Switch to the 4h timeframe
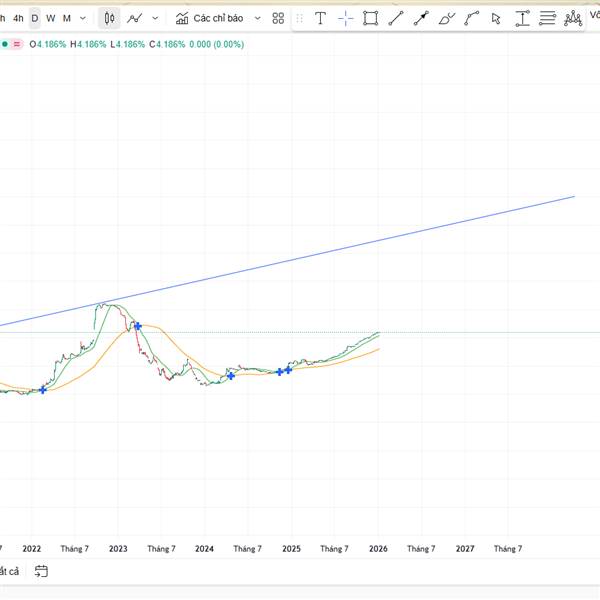This screenshot has height=600, width=600. [x=18, y=18]
